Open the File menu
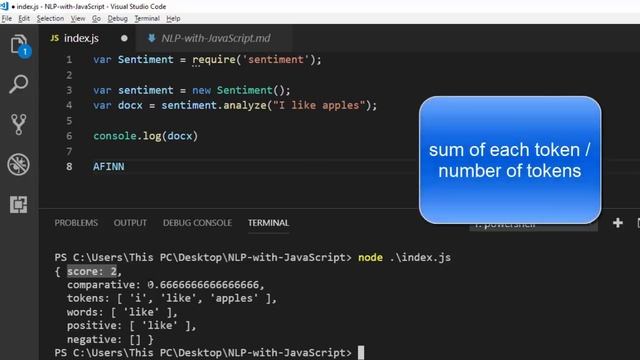640x360 pixels. click(x=7, y=19)
